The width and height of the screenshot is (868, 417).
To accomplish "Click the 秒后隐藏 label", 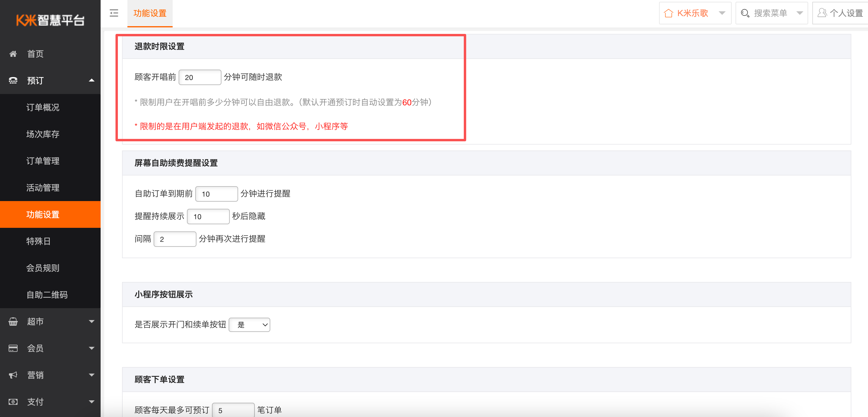I will [249, 216].
